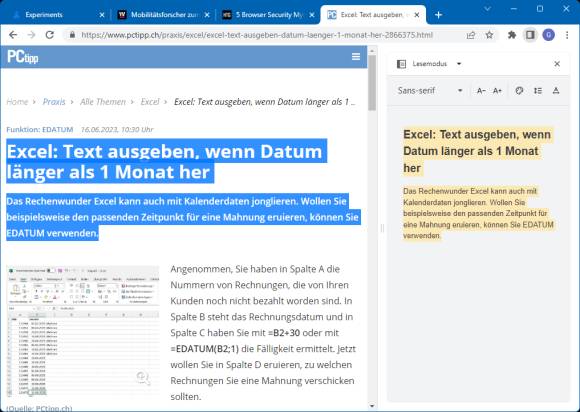Click the article date 16.06.2023
The height and width of the screenshot is (412, 580).
pos(117,129)
